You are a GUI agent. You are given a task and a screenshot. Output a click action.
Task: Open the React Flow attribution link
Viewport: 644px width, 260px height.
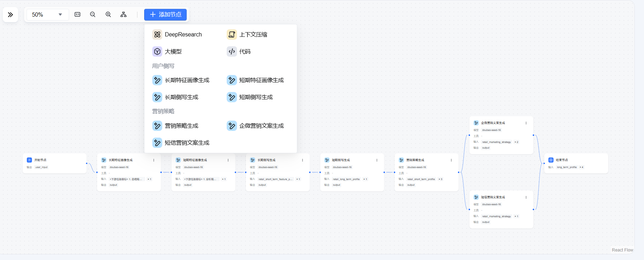[622, 250]
